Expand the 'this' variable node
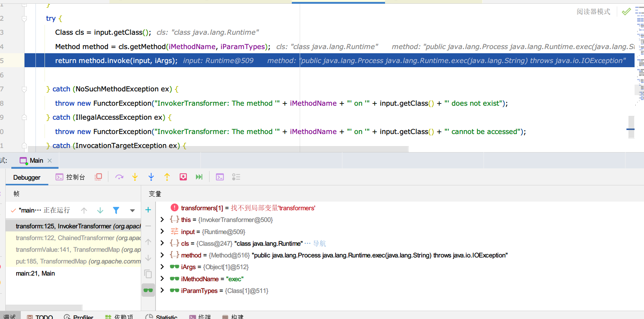Screen dimensions: 644x319 click(162, 220)
